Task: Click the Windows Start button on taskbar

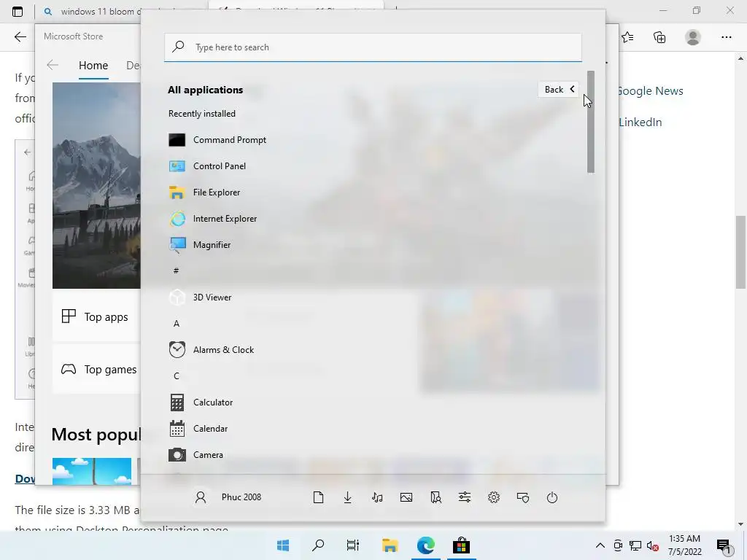Action: pos(283,545)
